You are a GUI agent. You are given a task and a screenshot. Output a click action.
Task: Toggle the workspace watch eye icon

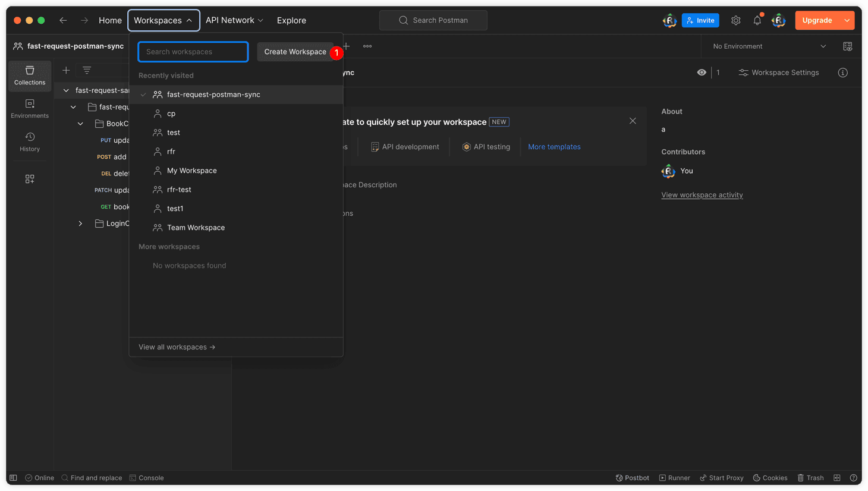702,73
